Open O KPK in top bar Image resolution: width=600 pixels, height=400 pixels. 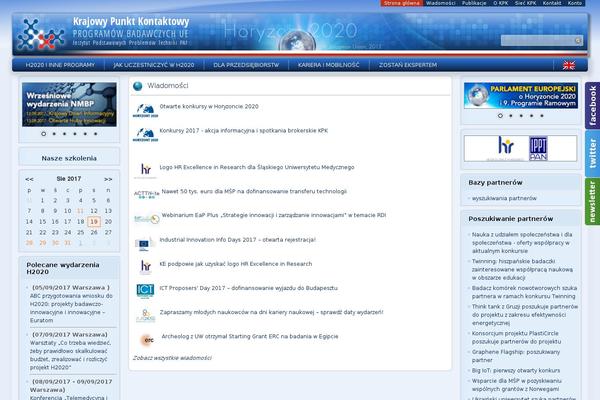[x=501, y=3]
